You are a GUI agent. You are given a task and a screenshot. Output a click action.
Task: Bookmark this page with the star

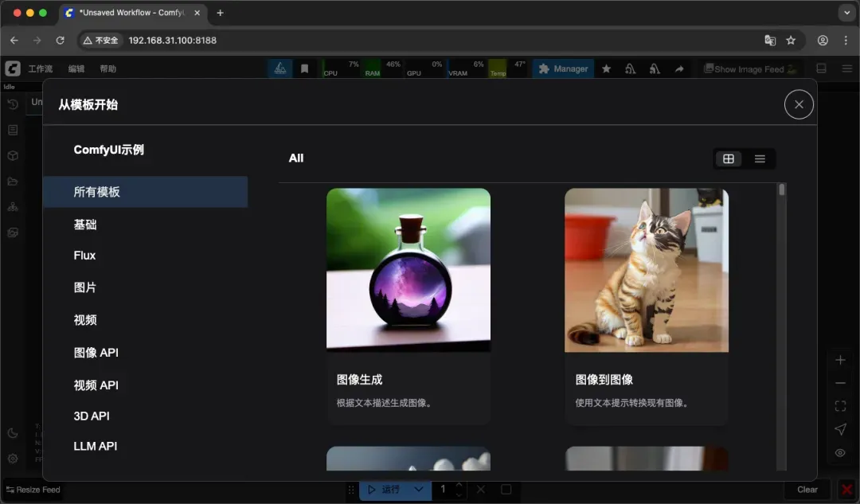(x=791, y=40)
